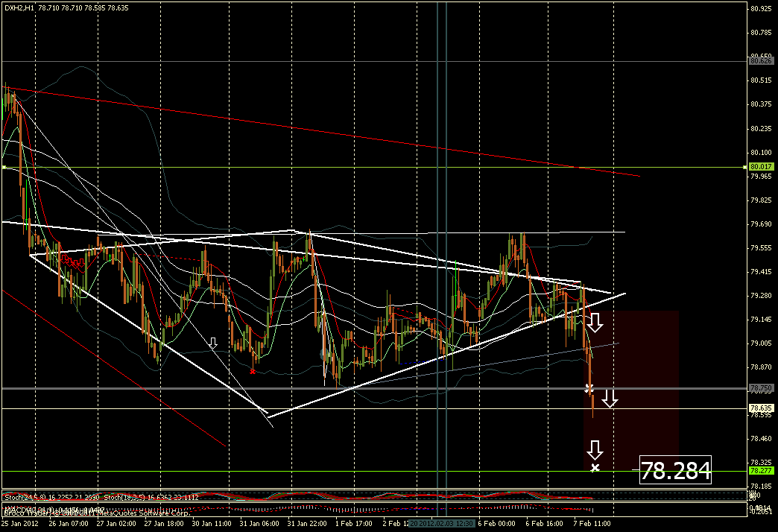Click the white X marker at 78.277 line
Image resolution: width=778 pixels, height=532 pixels.
(x=595, y=468)
